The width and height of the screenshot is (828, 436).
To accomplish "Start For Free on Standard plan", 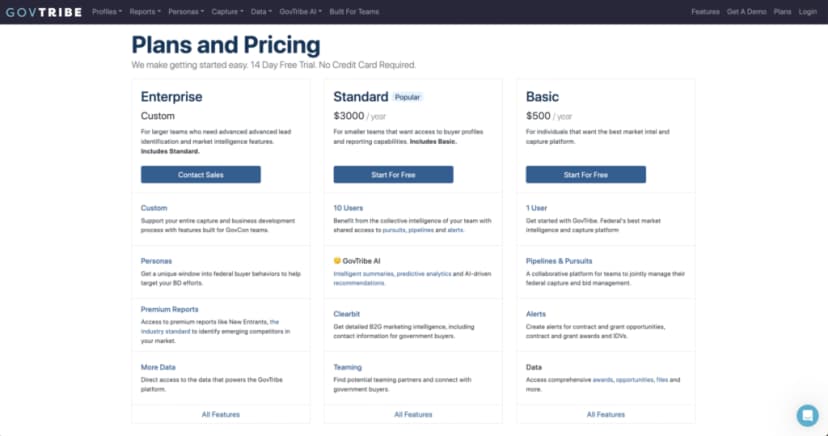I will (393, 174).
